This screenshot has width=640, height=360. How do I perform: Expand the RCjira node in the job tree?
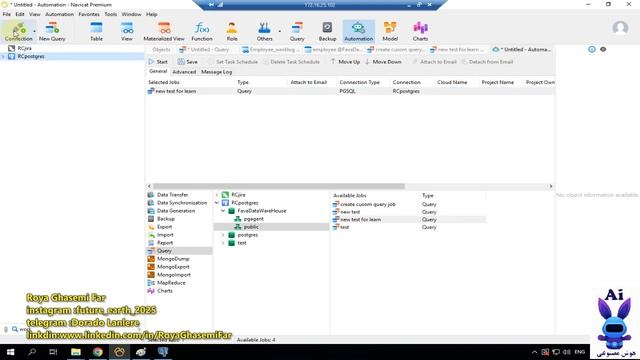(x=217, y=195)
